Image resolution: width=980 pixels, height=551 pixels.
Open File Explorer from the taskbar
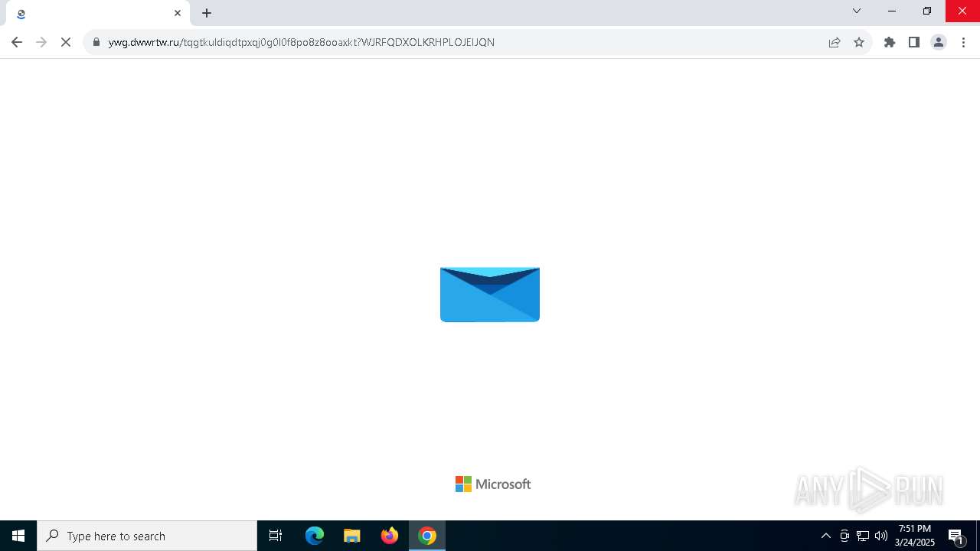pyautogui.click(x=352, y=536)
